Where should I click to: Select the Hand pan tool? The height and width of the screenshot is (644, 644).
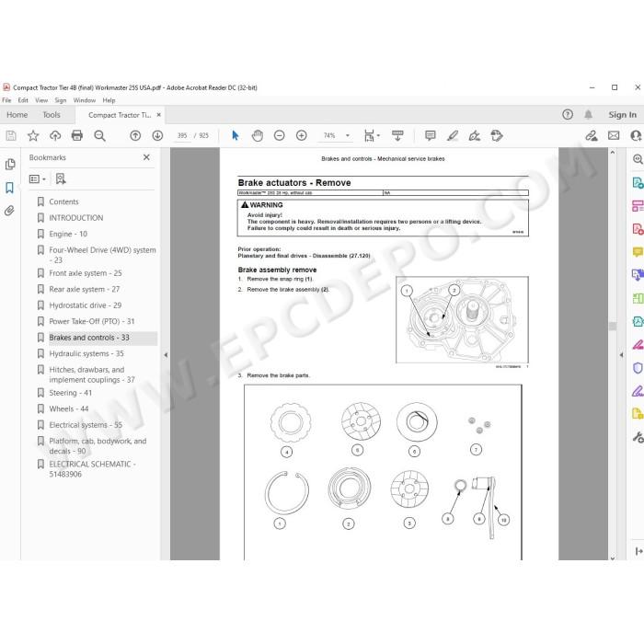[258, 135]
